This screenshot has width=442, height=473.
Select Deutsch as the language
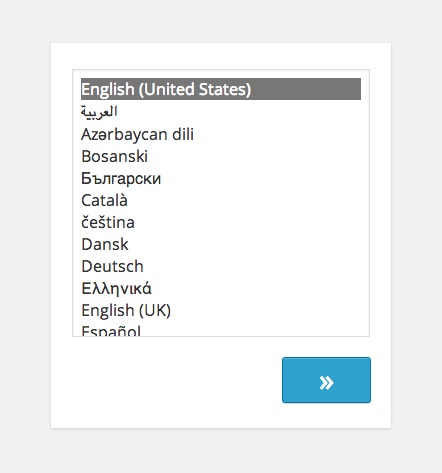pyautogui.click(x=221, y=266)
